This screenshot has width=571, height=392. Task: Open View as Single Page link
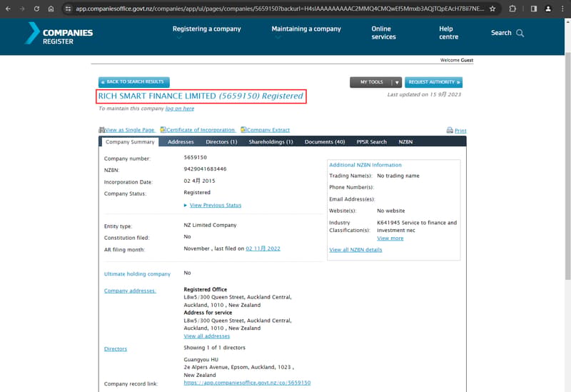click(x=130, y=130)
